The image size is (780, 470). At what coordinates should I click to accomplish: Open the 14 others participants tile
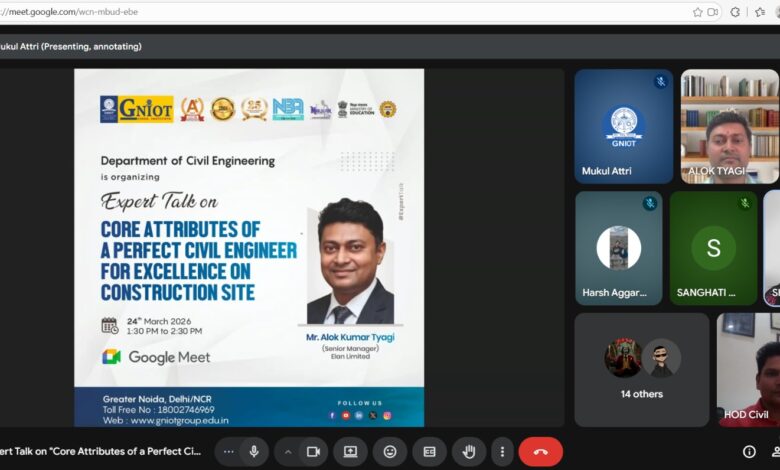pyautogui.click(x=641, y=369)
